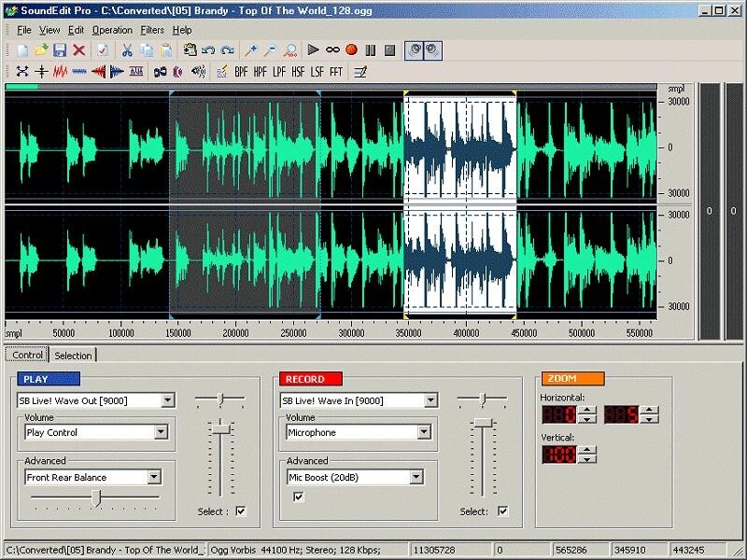Switch to the Selection tab
The height and width of the screenshot is (560, 747).
pyautogui.click(x=73, y=355)
